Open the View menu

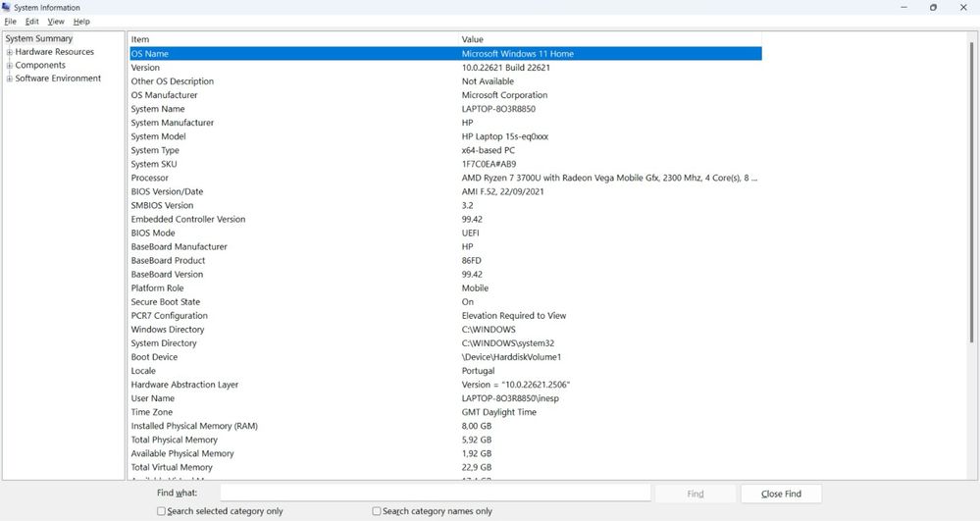(x=56, y=22)
